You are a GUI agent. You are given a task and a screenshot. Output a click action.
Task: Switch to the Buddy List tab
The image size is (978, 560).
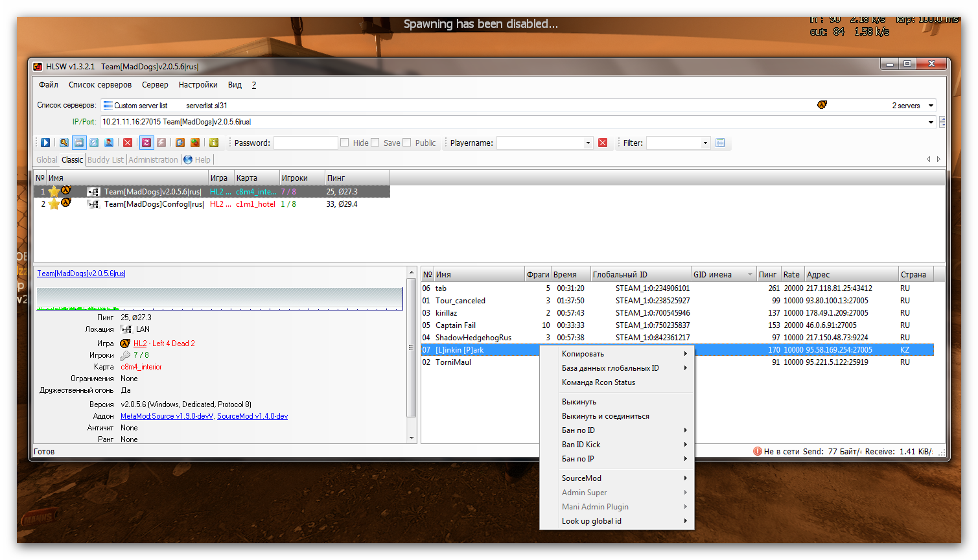tap(105, 160)
